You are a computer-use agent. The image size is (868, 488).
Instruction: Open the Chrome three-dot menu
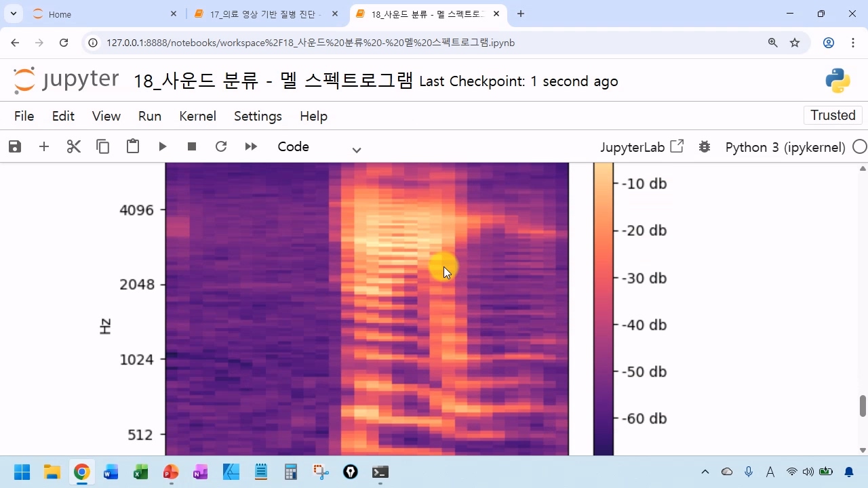coord(853,43)
